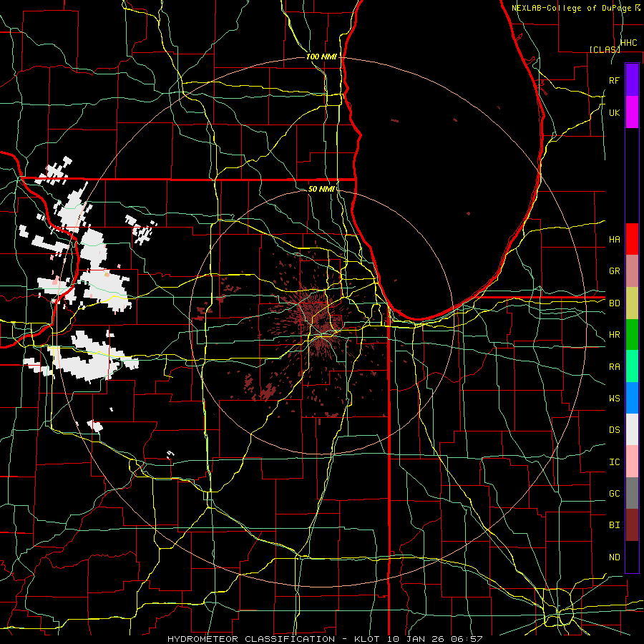The width and height of the screenshot is (644, 644).
Task: Click the RF purple legend swatch
Action: (632, 80)
